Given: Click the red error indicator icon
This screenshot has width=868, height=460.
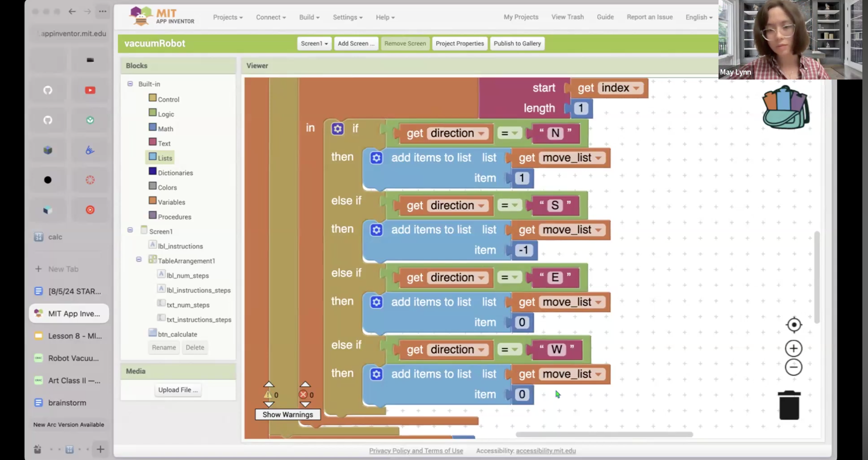Looking at the screenshot, I should pos(303,394).
